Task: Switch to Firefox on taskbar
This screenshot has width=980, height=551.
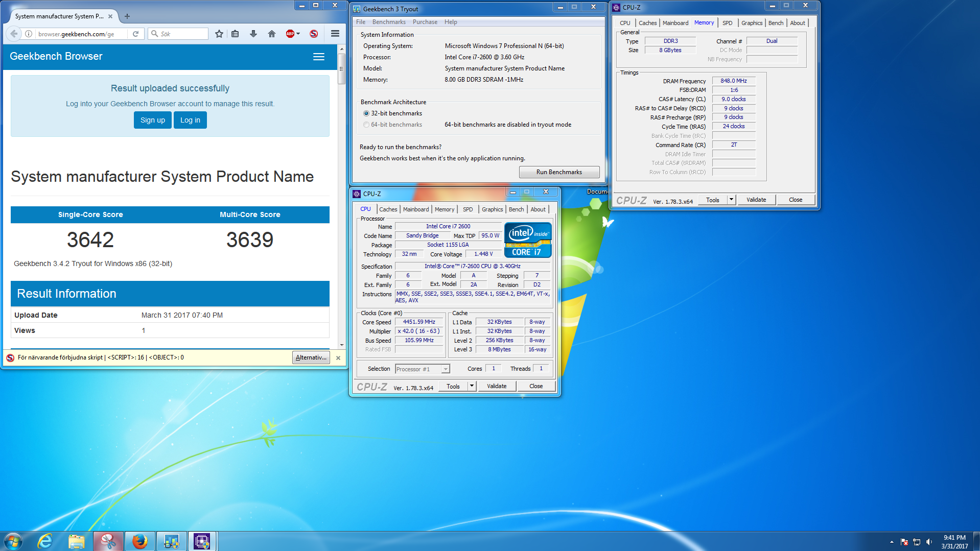Action: coord(140,541)
